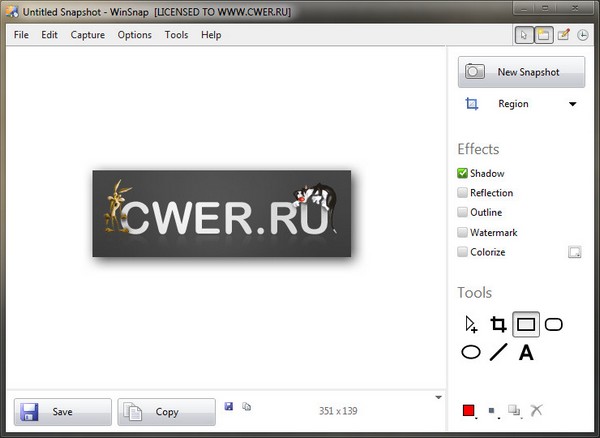Select the Rectangle drawing tool
Viewport: 600px width, 438px height.
click(x=526, y=324)
